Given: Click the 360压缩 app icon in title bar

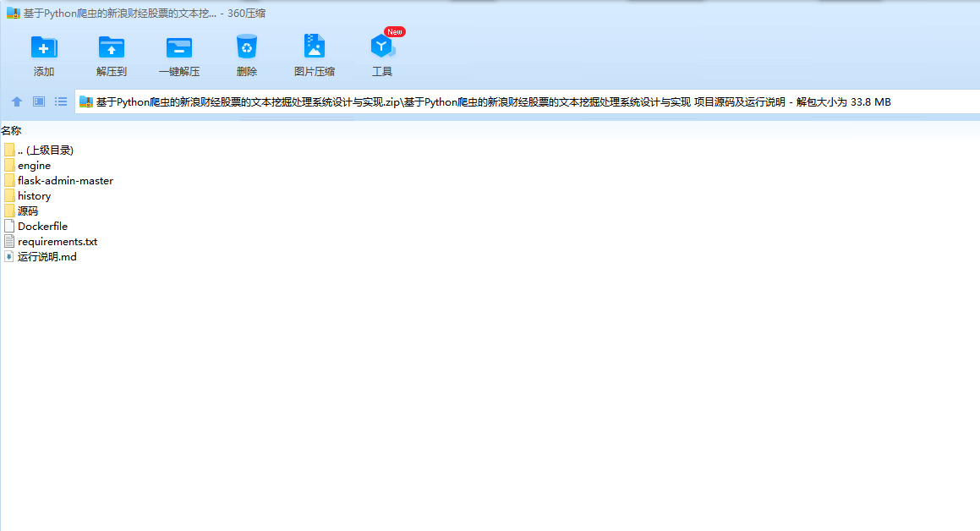Looking at the screenshot, I should coord(14,14).
